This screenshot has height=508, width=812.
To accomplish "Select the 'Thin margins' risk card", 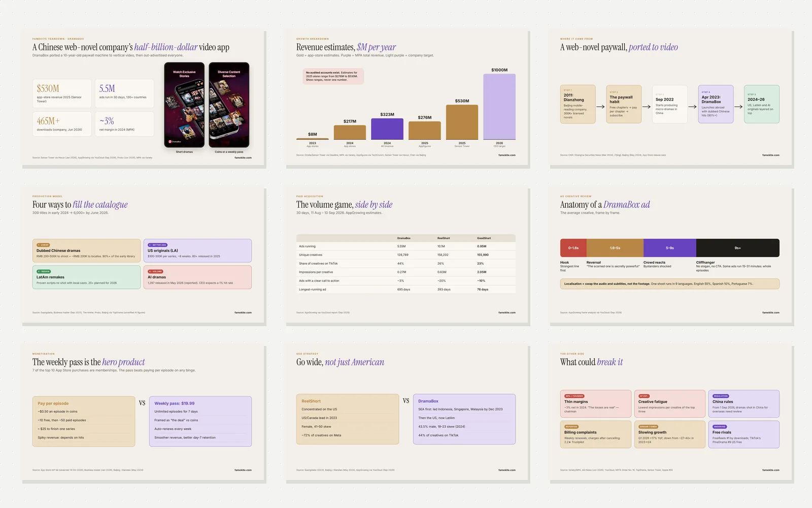I will click(596, 404).
